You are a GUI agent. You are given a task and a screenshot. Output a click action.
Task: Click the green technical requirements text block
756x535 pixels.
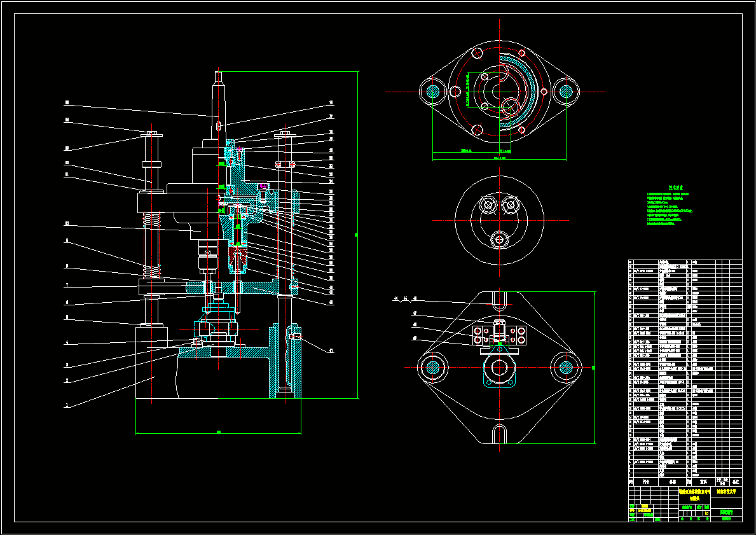coord(670,206)
